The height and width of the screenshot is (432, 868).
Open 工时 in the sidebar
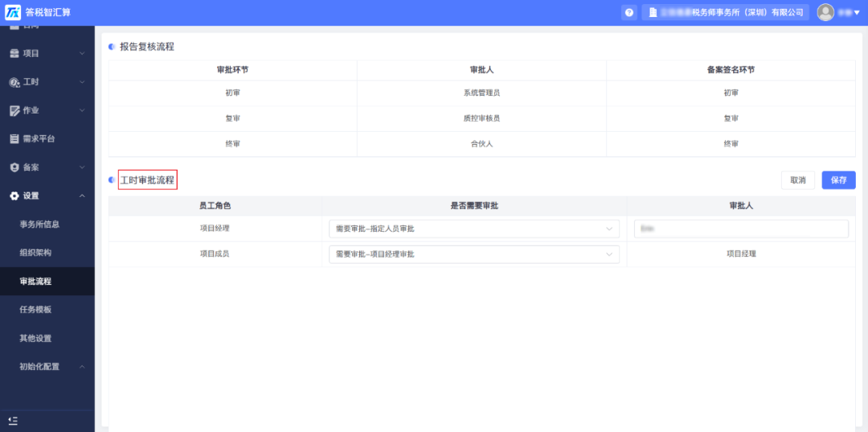tap(31, 82)
